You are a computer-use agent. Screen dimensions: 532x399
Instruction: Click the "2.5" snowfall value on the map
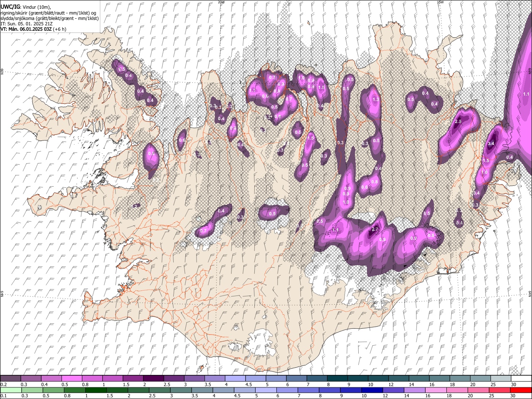[458, 121]
